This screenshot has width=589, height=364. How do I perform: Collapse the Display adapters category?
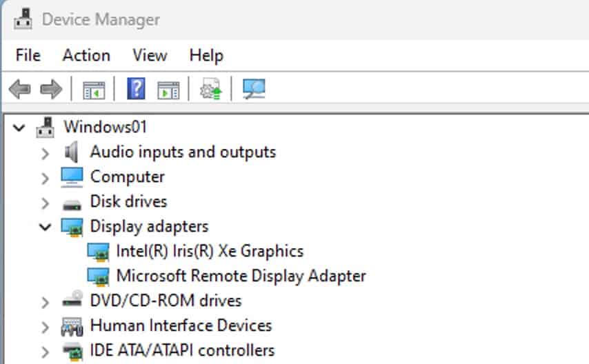(46, 227)
